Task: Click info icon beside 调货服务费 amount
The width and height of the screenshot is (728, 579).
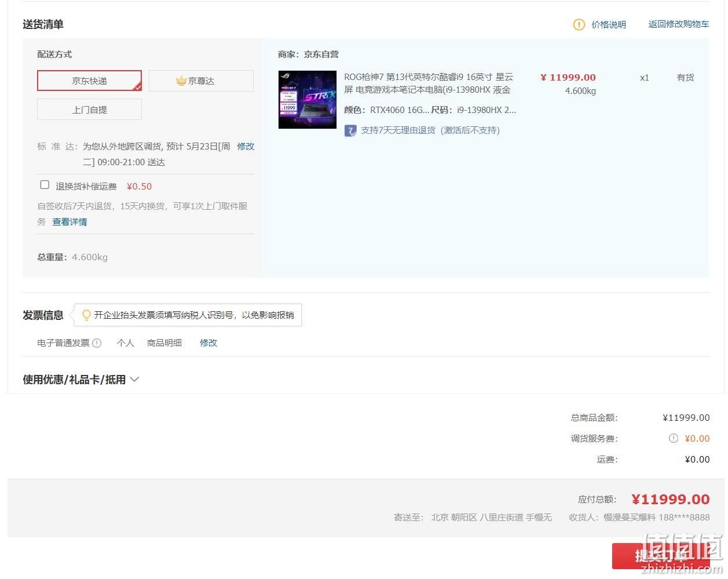Action: [x=673, y=439]
